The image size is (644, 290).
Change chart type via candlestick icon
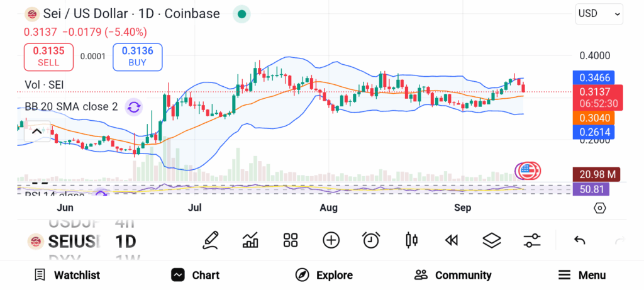412,240
